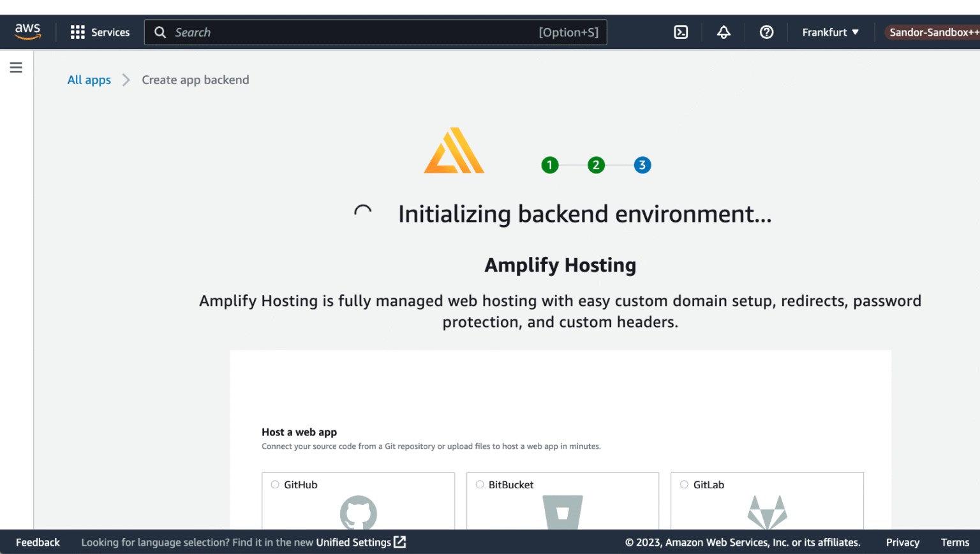Open the CloudShell terminal icon

(680, 31)
